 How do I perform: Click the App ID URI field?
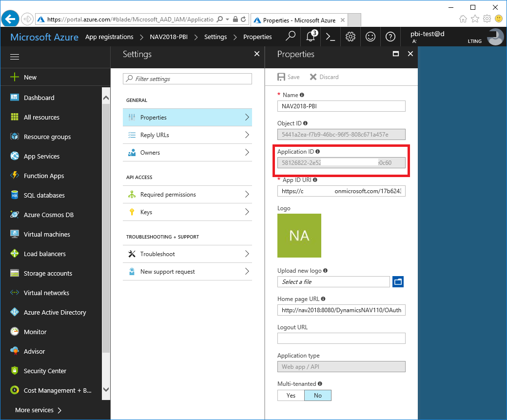point(341,191)
